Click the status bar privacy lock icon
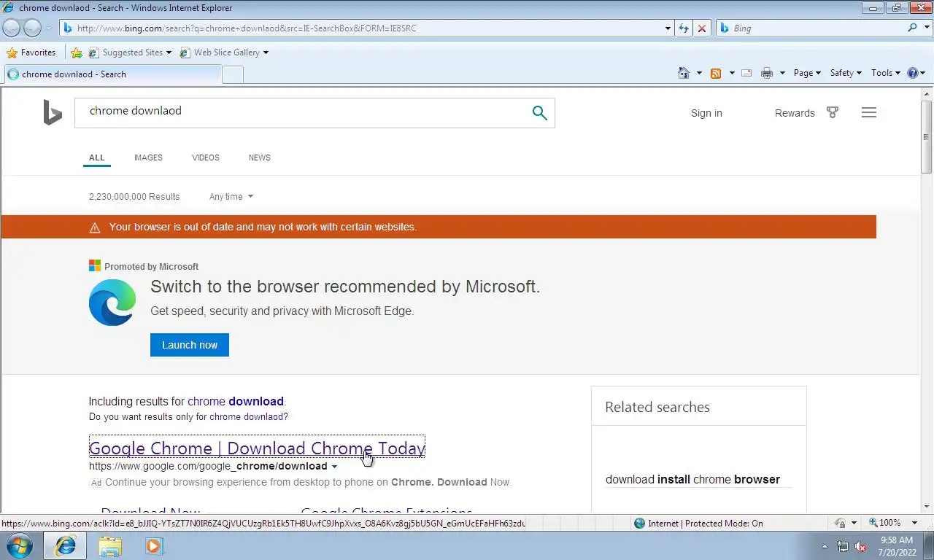Viewport: 934px width, 560px height. tap(841, 523)
